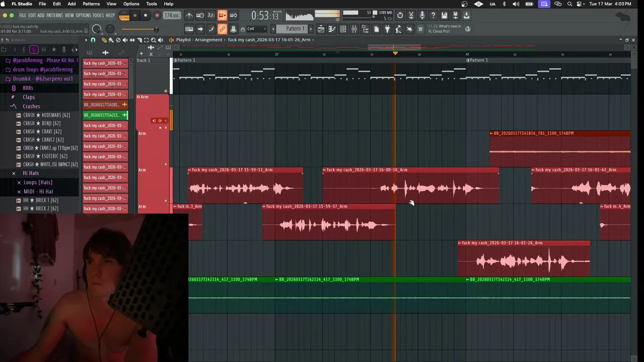Toggle the highlighted overdub recording button
This screenshot has width=644, height=362.
tap(222, 16)
